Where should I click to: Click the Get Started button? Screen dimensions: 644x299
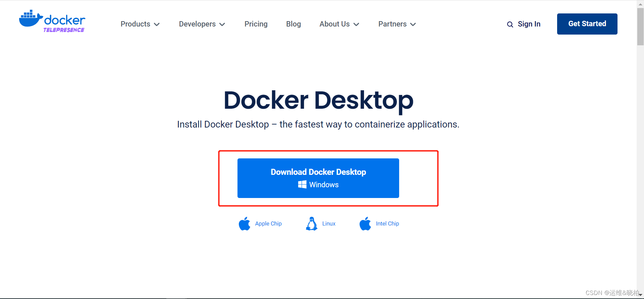(x=587, y=24)
